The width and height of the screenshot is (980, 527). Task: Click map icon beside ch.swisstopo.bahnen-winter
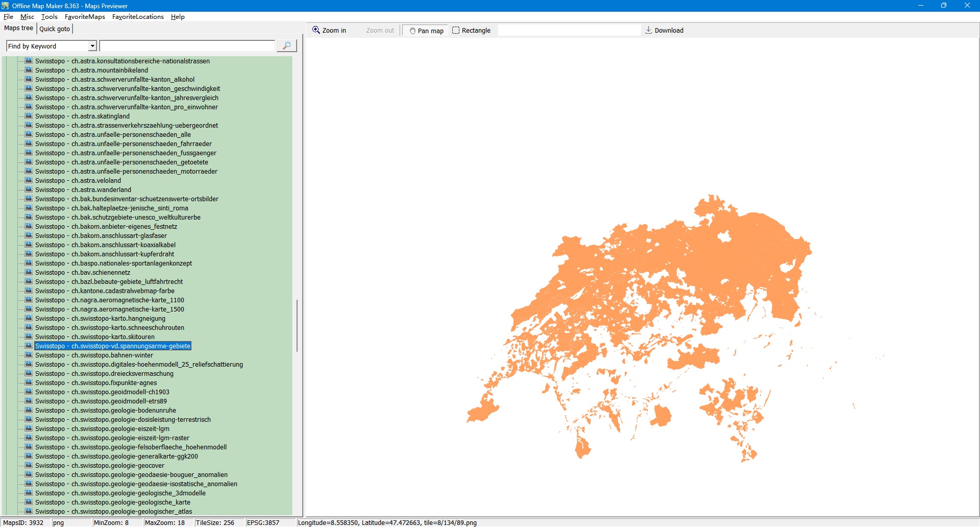point(29,355)
